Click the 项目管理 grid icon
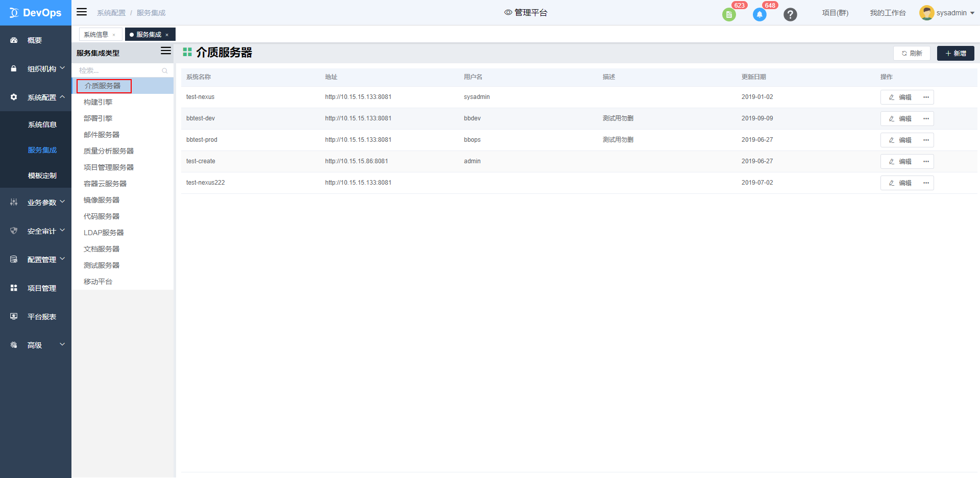The height and width of the screenshot is (478, 980). point(14,288)
